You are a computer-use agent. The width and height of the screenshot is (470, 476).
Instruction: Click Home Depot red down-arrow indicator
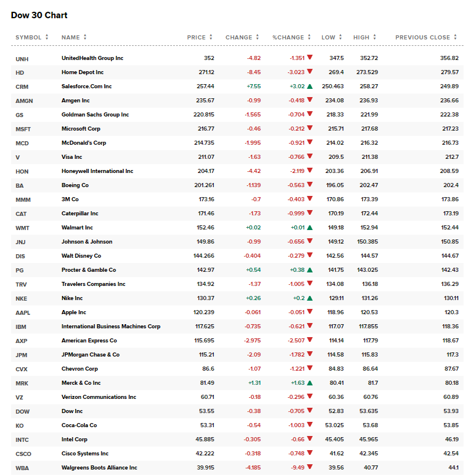pos(310,72)
